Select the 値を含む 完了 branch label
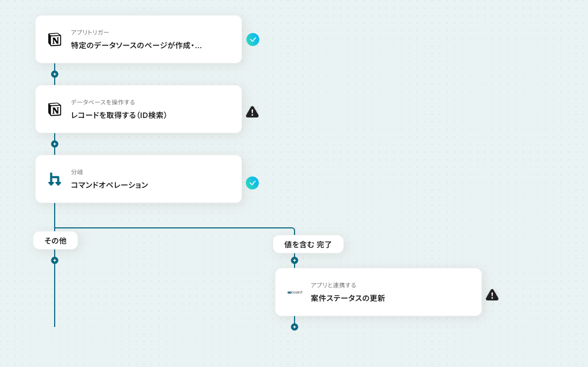The image size is (588, 367). coord(308,245)
